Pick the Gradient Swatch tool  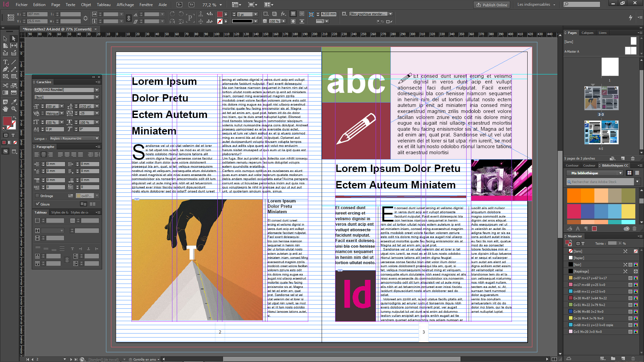[5, 93]
